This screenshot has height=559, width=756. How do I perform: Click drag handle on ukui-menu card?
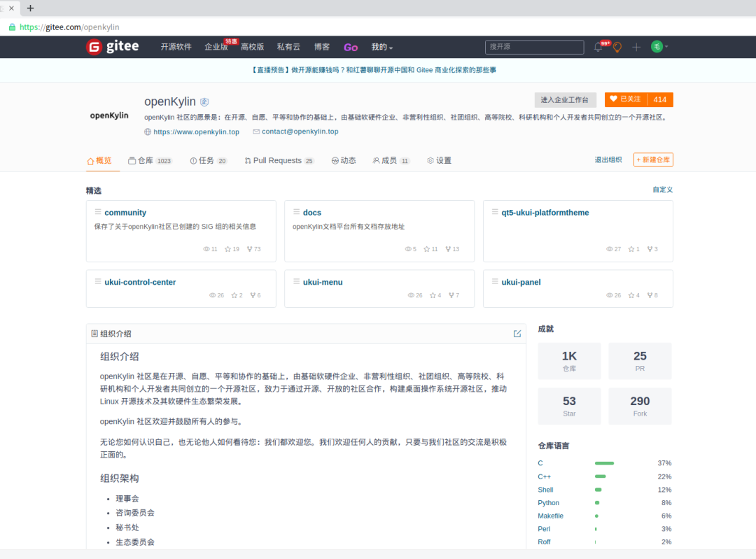point(297,281)
